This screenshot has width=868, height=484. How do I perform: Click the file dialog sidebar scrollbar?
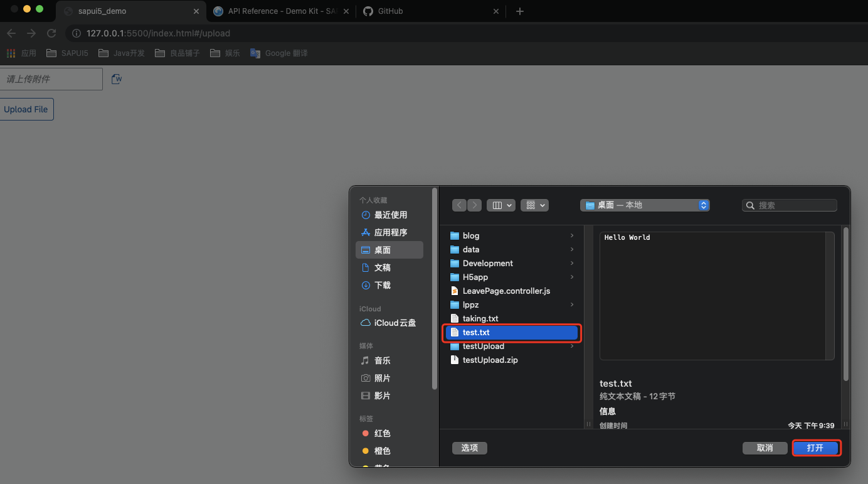coord(435,289)
